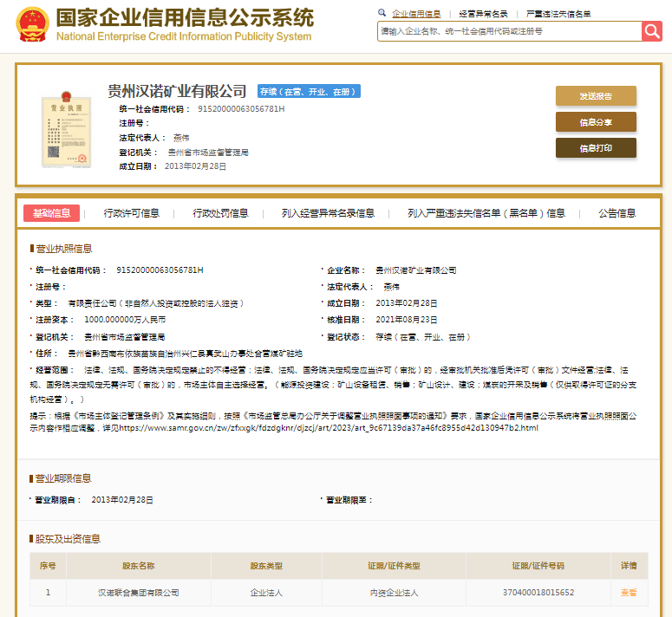
Task: Switch to 公告信息 tab
Action: coord(617,213)
